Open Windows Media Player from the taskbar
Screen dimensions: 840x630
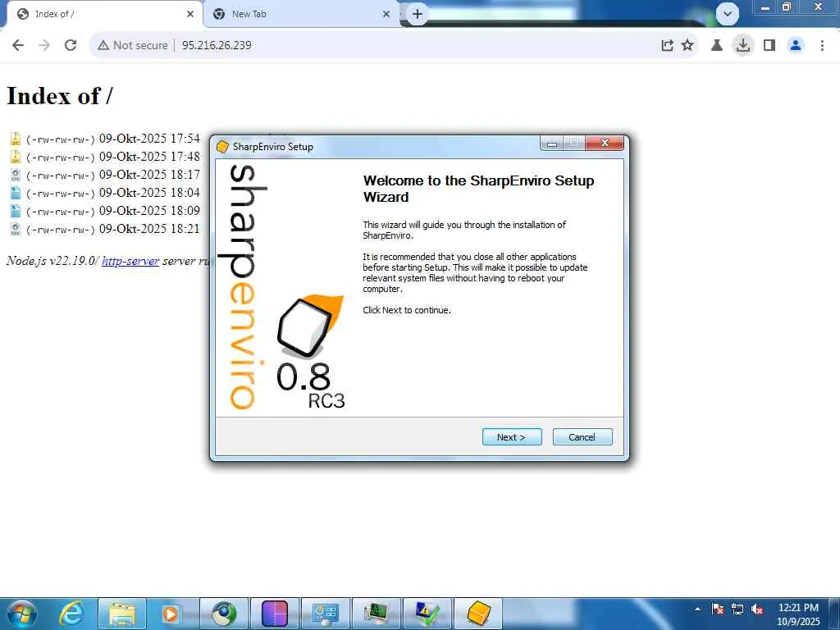(171, 614)
